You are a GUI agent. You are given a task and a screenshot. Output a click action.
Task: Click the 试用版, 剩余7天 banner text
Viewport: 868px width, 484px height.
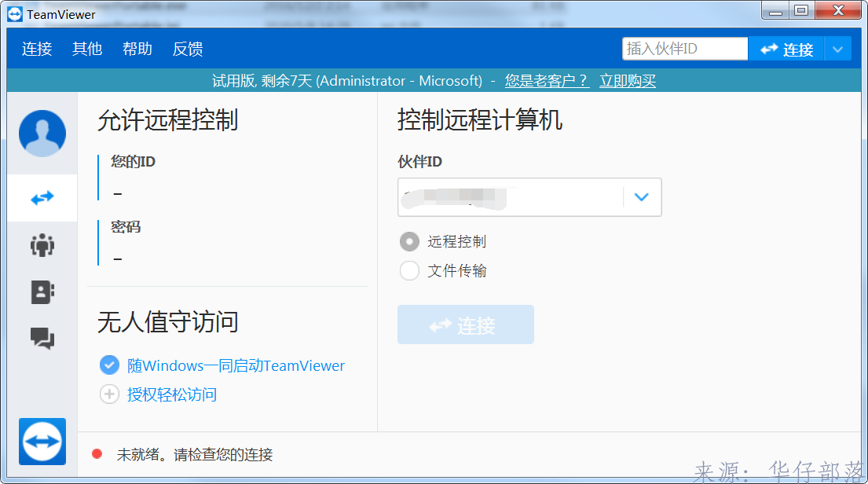(347, 81)
